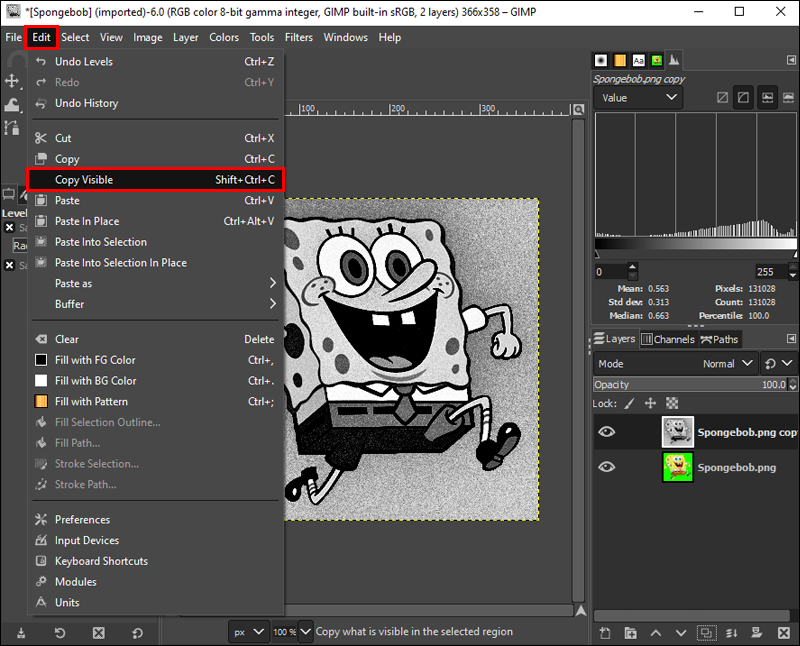Raise the layer with up arrow icon

pos(656,633)
